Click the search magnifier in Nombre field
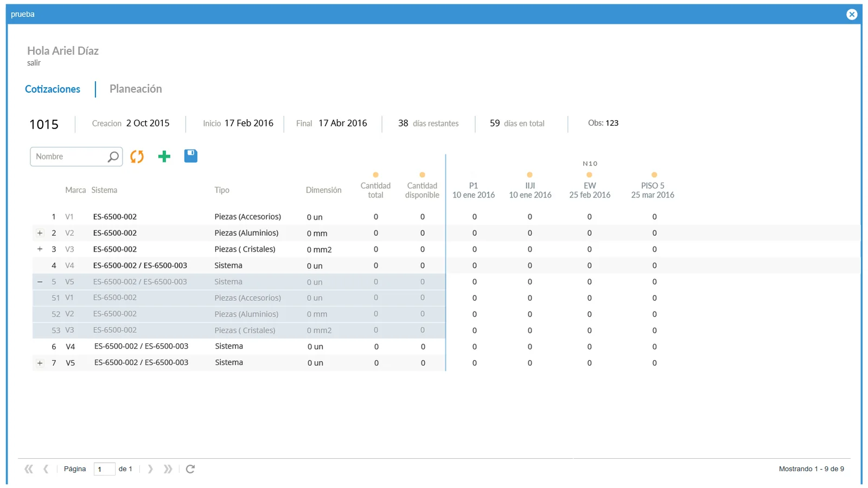Viewport: 868px width, 488px height. pos(113,157)
